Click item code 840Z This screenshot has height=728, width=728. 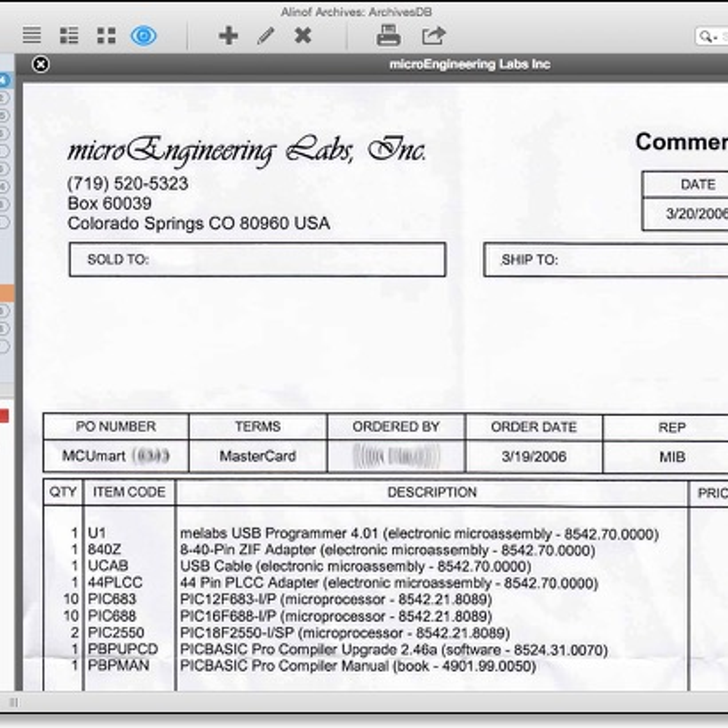(x=104, y=549)
